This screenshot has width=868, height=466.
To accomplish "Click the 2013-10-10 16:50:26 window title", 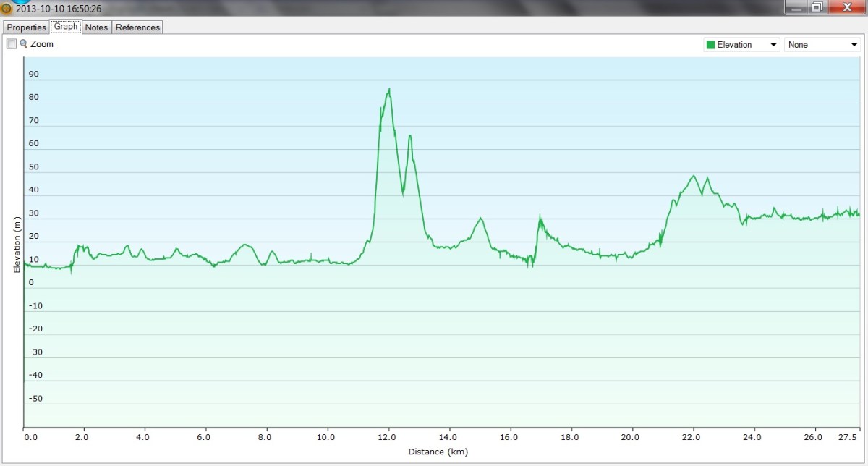I will pos(59,9).
